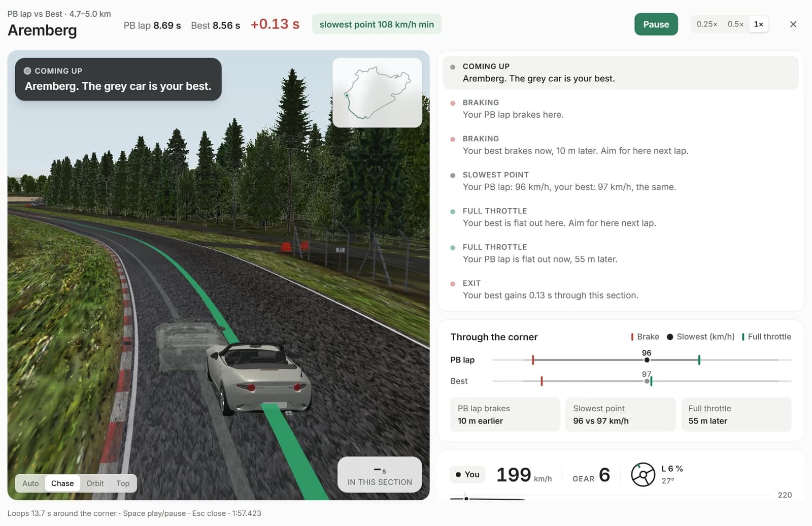Set playback speed to 0.5×
This screenshot has width=812, height=526.
point(735,24)
